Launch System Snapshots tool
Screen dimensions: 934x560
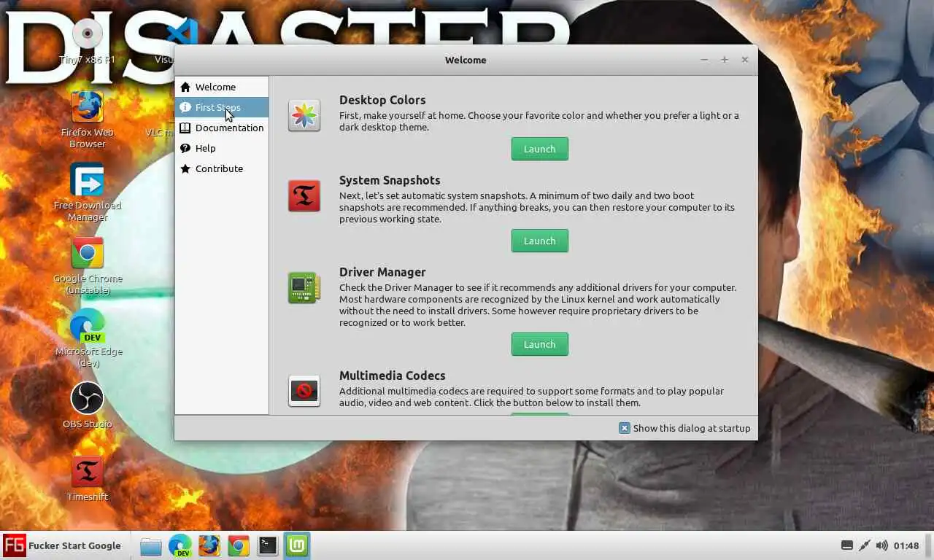point(539,241)
